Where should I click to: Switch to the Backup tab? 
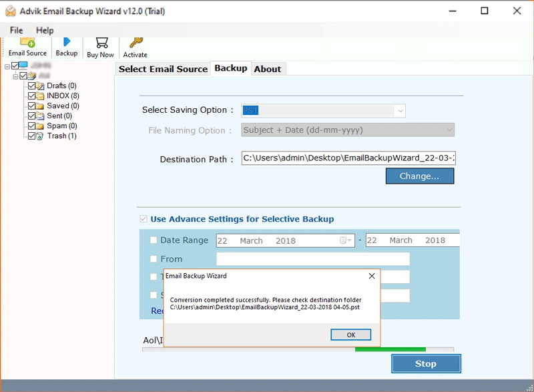point(231,68)
